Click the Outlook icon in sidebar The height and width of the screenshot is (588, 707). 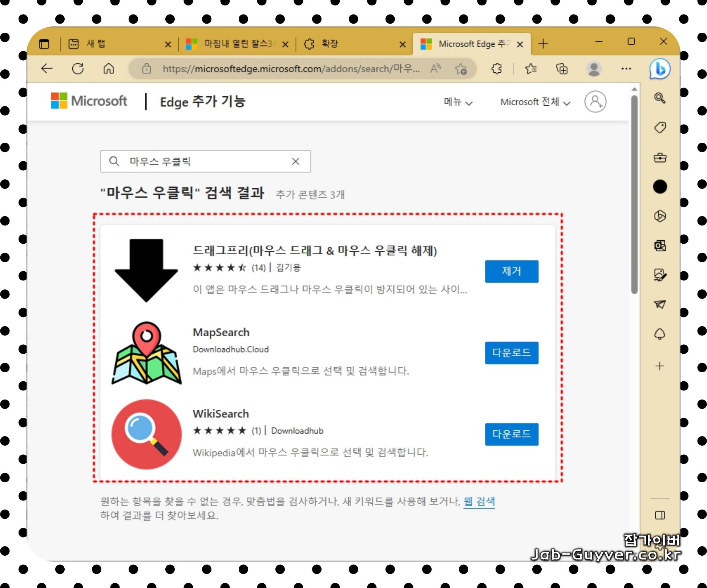(660, 246)
